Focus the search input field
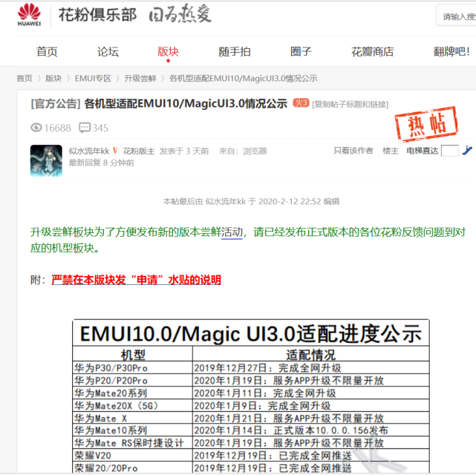This screenshot has width=476, height=475. coord(456,16)
